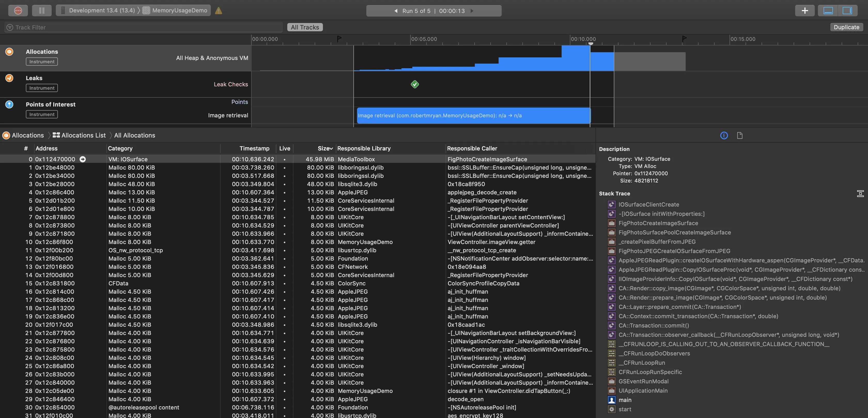Add an instrument with the plus button
The width and height of the screenshot is (868, 418).
point(805,10)
